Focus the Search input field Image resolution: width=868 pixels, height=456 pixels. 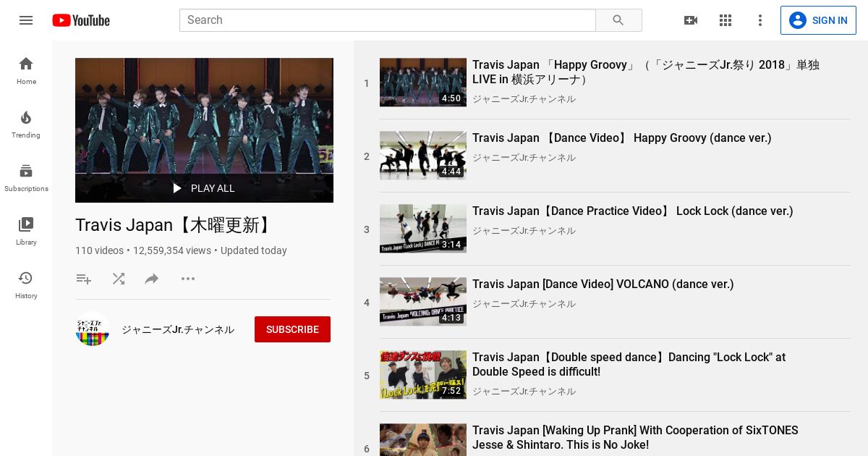pos(387,20)
